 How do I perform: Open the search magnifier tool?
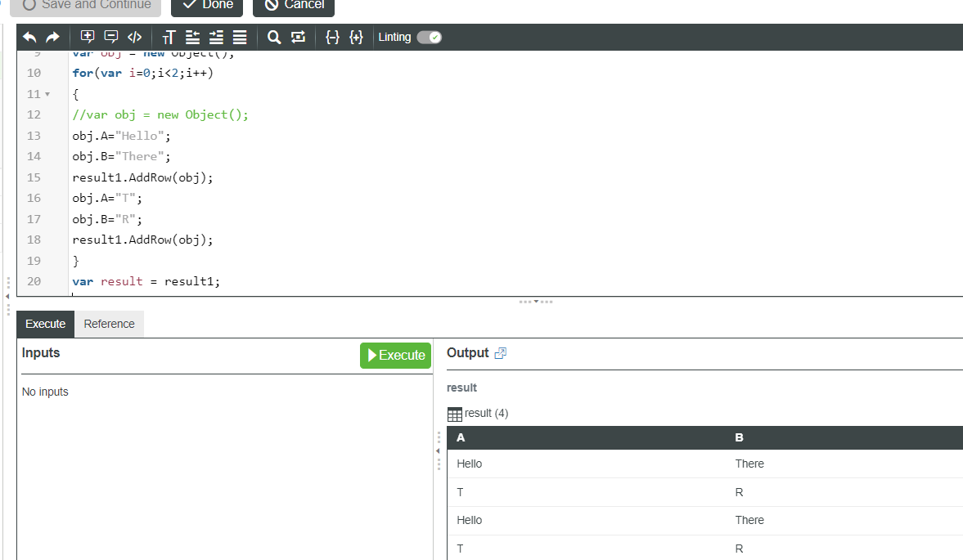[x=274, y=37]
